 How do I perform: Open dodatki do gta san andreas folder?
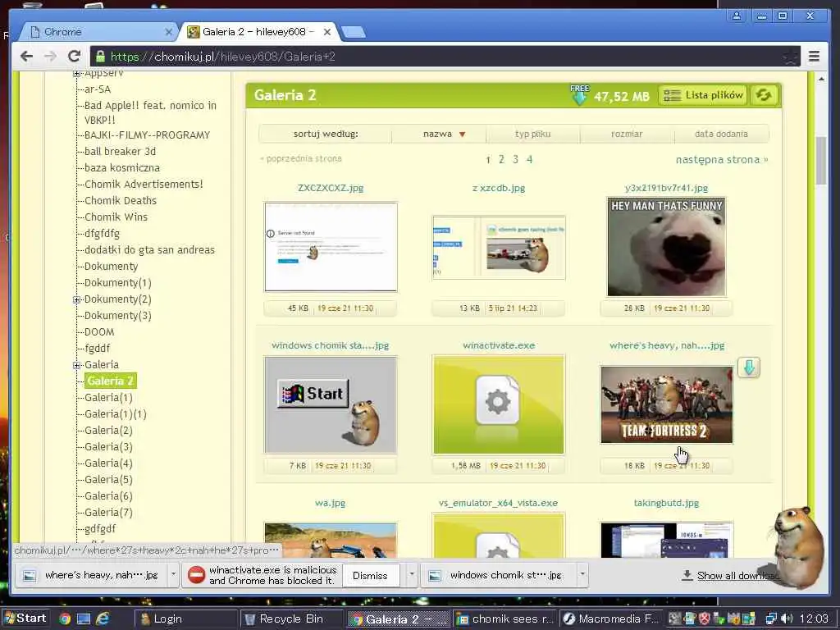tap(149, 250)
